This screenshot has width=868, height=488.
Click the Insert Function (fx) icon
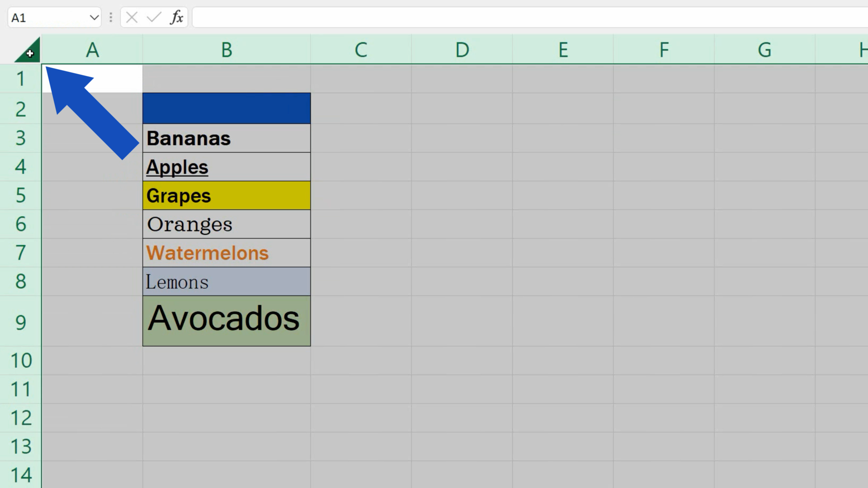click(177, 17)
